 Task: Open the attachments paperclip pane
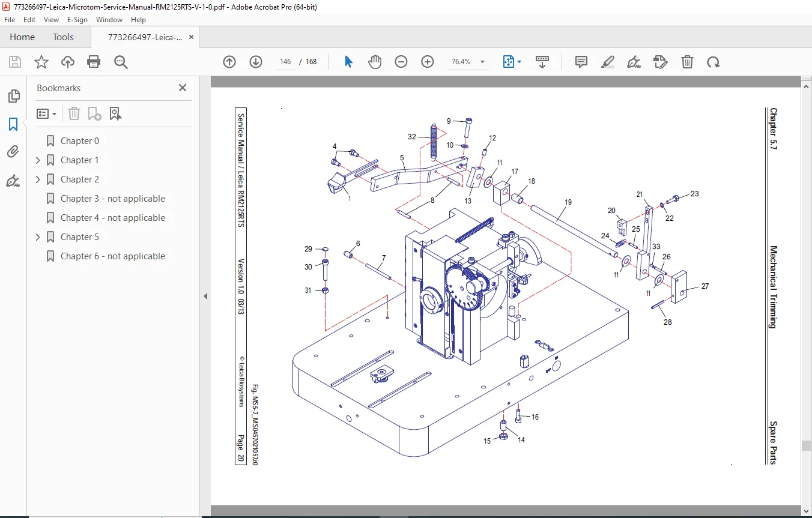click(13, 152)
